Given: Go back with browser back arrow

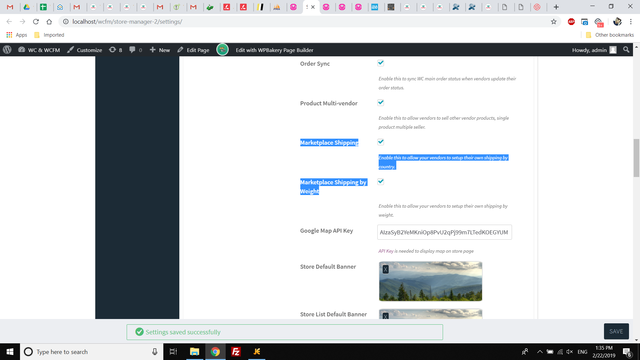Looking at the screenshot, I should pos(9,22).
